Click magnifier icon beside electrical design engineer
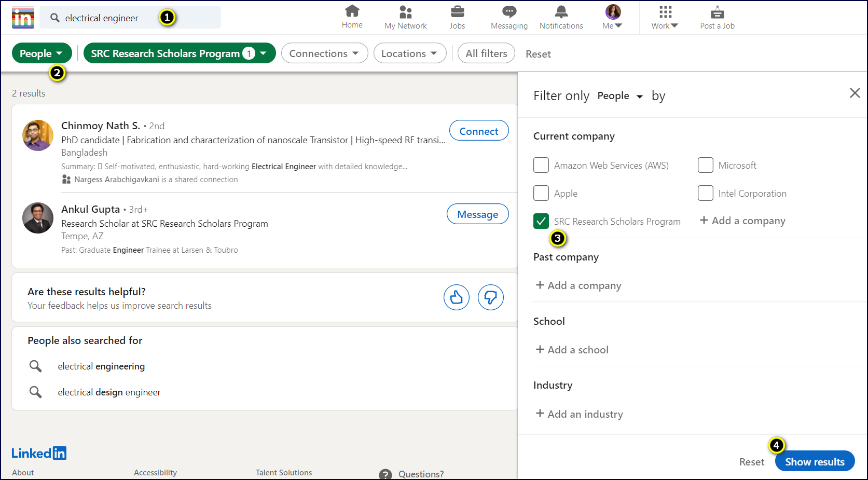 click(35, 392)
